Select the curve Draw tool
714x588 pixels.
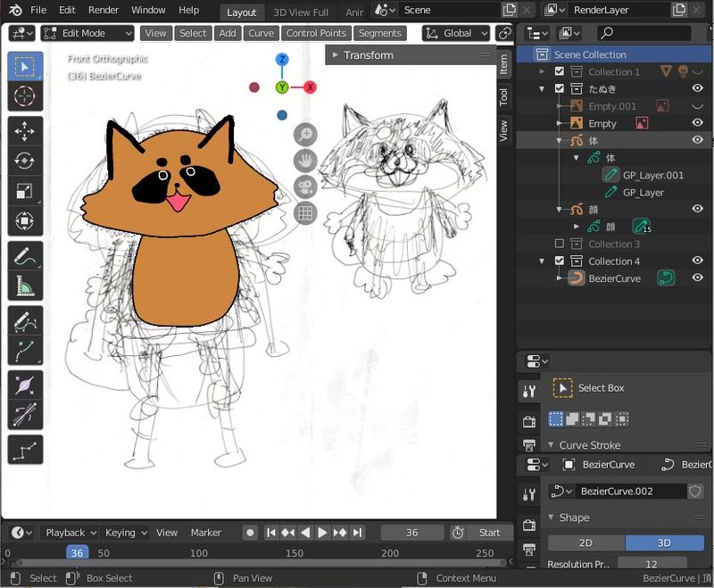click(25, 319)
